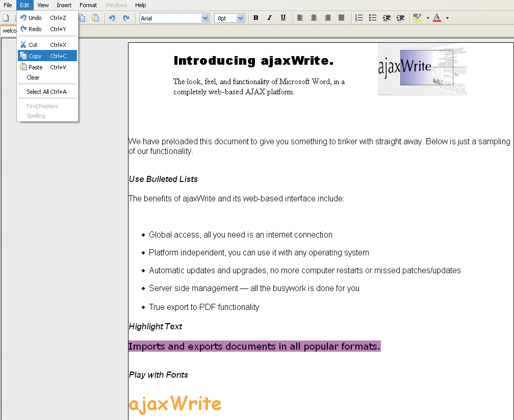This screenshot has width=514, height=420.
Task: Click the Paste clipboard toolbar icon
Action: pyautogui.click(x=95, y=18)
